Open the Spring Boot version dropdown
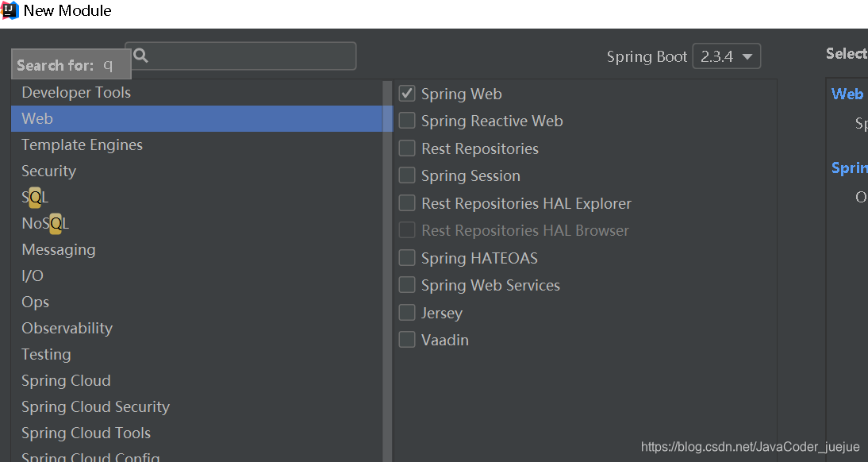 click(x=726, y=56)
